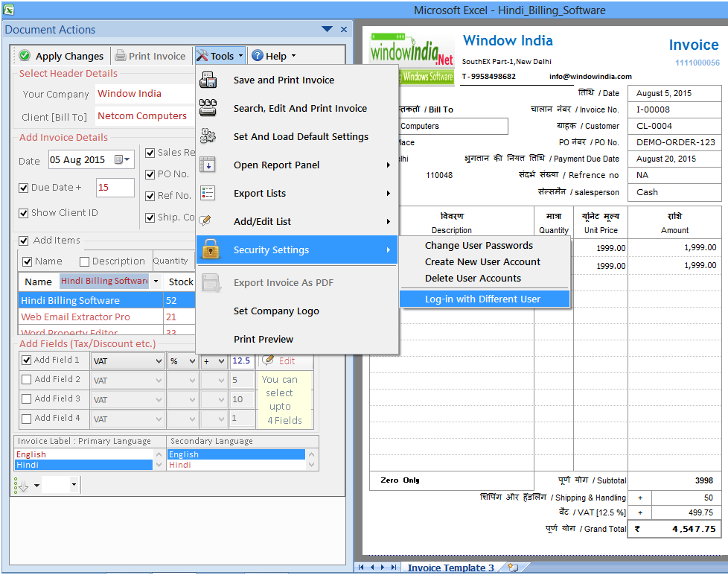Click the next-sheet navigation arrow
Image resolution: width=728 pixels, height=575 pixels.
coord(383,567)
